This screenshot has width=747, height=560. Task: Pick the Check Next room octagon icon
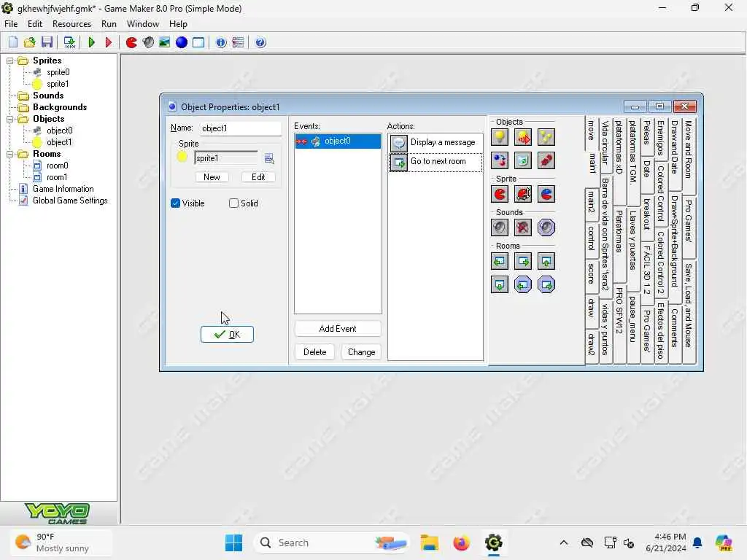(x=546, y=285)
